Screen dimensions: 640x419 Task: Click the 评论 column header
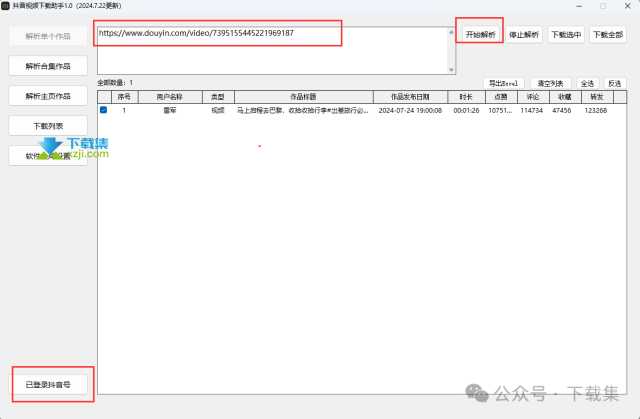click(533, 97)
